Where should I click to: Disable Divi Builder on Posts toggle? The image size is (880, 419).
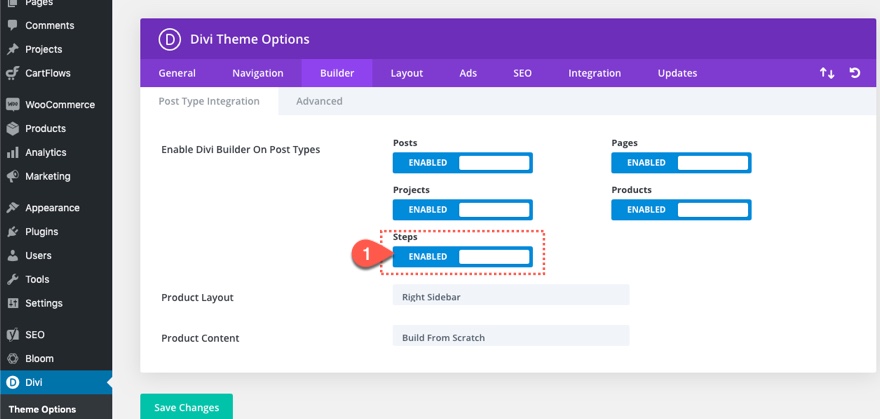pos(462,163)
